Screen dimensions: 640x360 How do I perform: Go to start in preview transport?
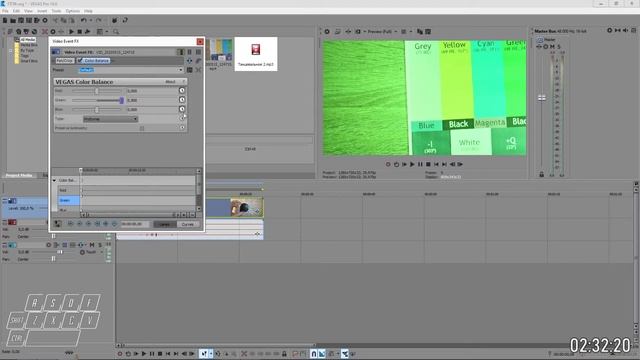436,164
